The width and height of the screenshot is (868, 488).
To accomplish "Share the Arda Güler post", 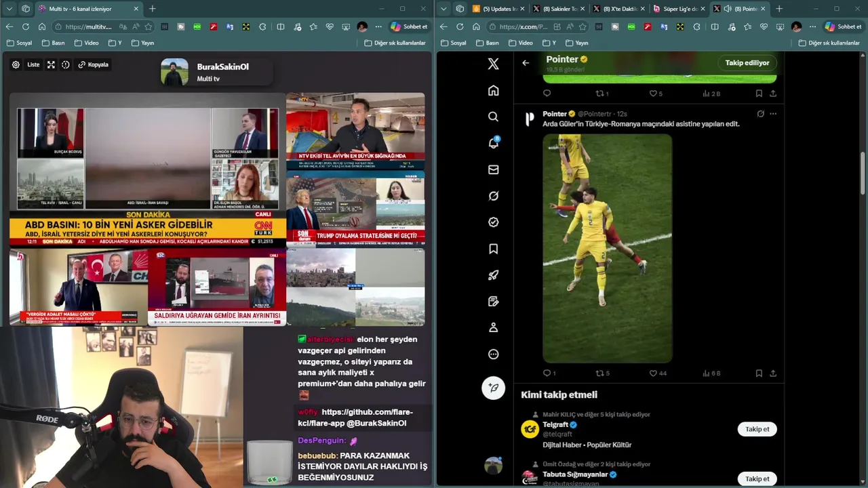I will [x=773, y=373].
